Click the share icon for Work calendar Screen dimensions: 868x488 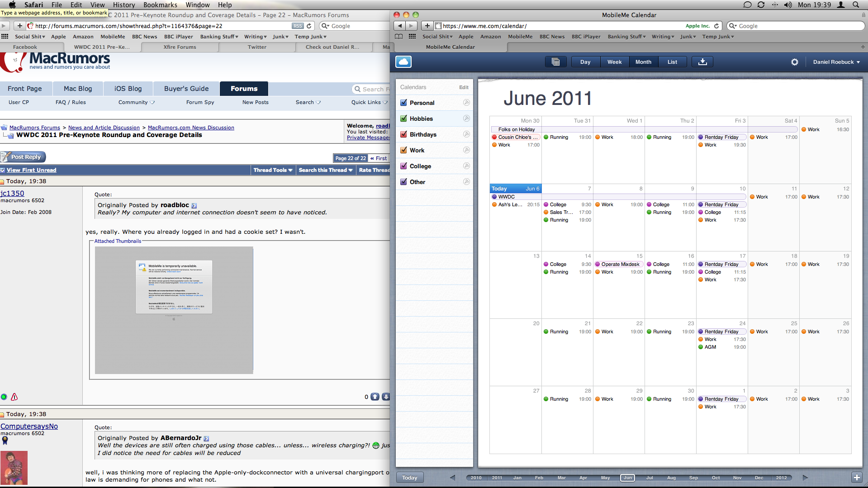[466, 150]
